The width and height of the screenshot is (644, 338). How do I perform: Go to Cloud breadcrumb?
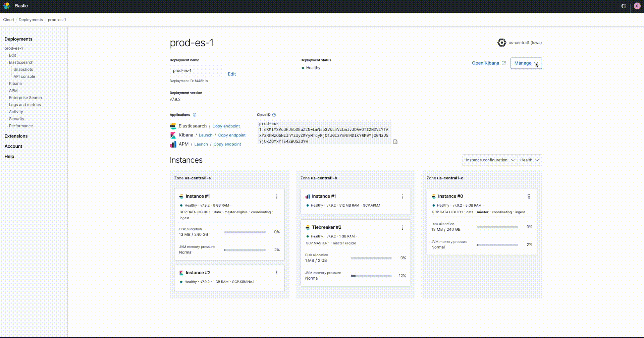8,20
